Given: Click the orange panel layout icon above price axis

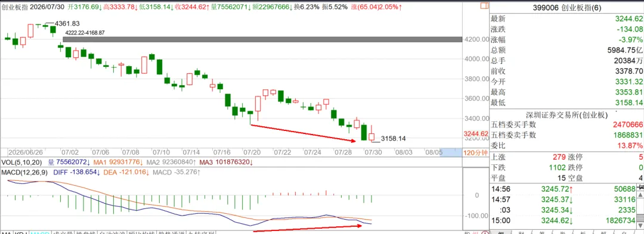Looking at the screenshot, I should pyautogui.click(x=484, y=6).
